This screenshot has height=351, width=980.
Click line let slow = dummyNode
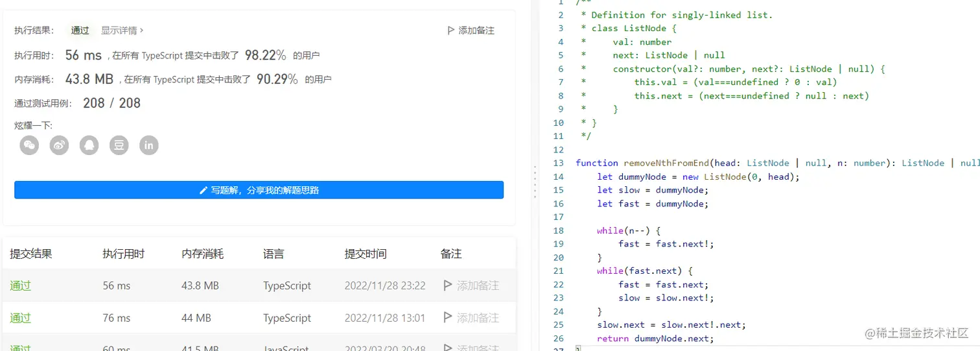click(653, 190)
